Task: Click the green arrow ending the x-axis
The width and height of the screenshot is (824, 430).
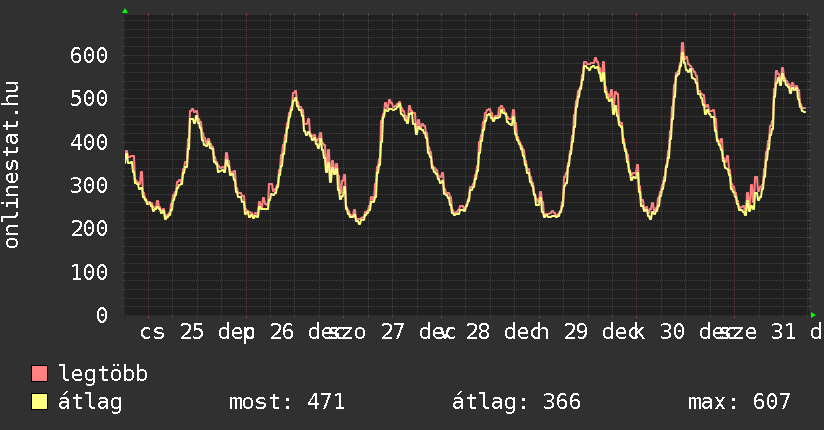Action: point(813,314)
